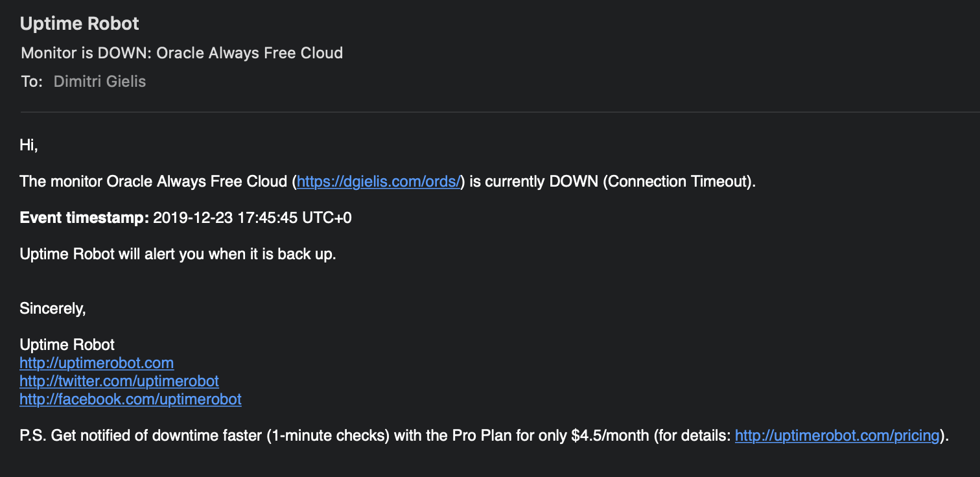
Task: Click the Uptime Robot signature above the links
Action: pyautogui.click(x=67, y=345)
